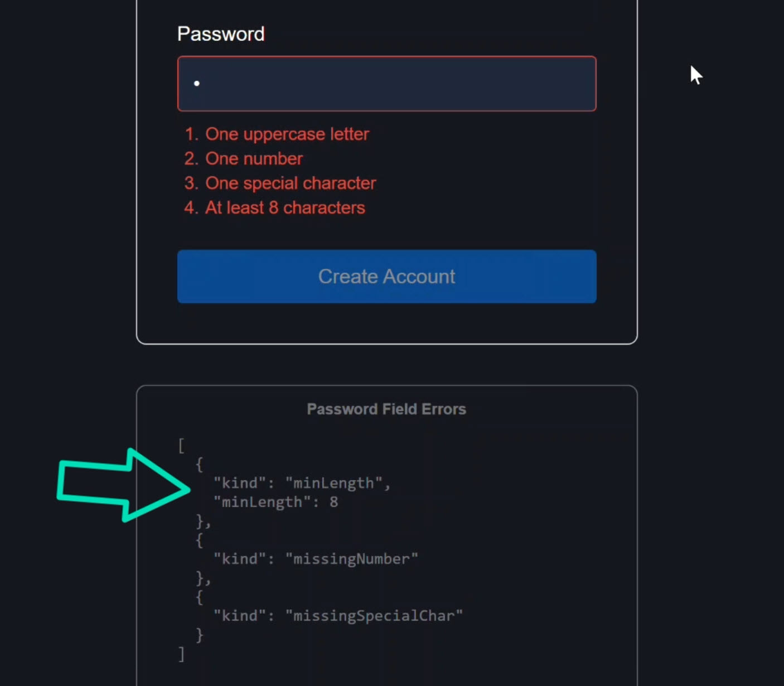784x686 pixels.
Task: Click the 'minLength: 8' JSON value
Action: pos(276,502)
